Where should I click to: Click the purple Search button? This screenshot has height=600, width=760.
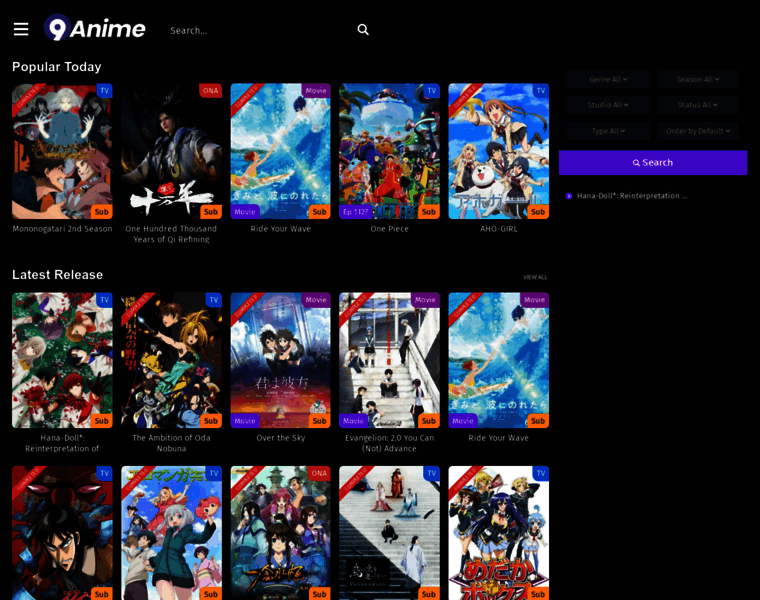[653, 162]
